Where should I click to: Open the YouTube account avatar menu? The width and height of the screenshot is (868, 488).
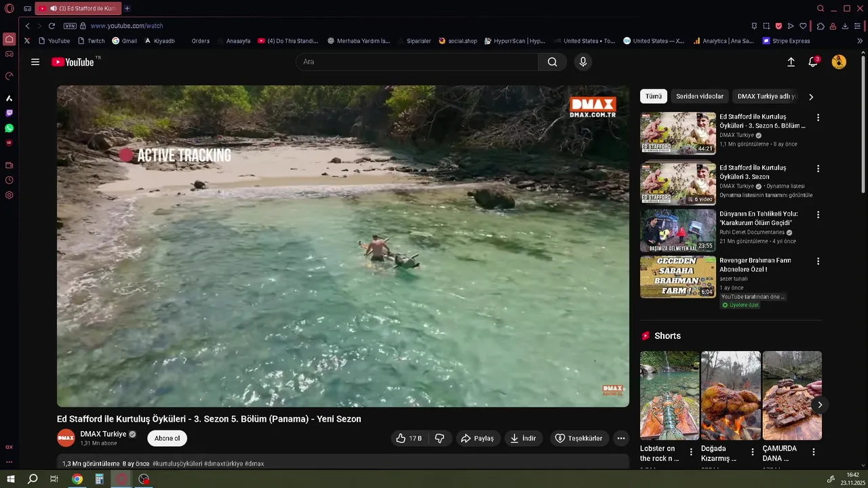(x=839, y=62)
